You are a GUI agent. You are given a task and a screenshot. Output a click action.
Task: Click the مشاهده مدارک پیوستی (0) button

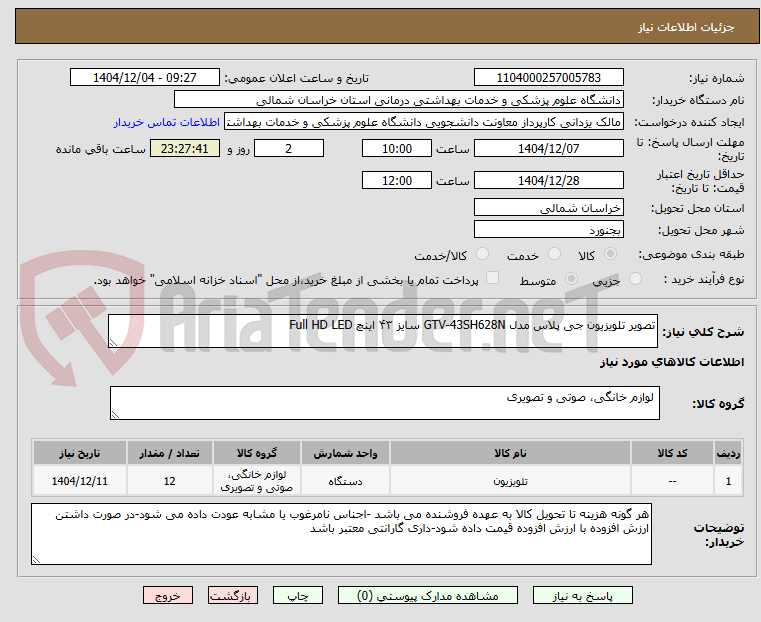[x=428, y=596]
